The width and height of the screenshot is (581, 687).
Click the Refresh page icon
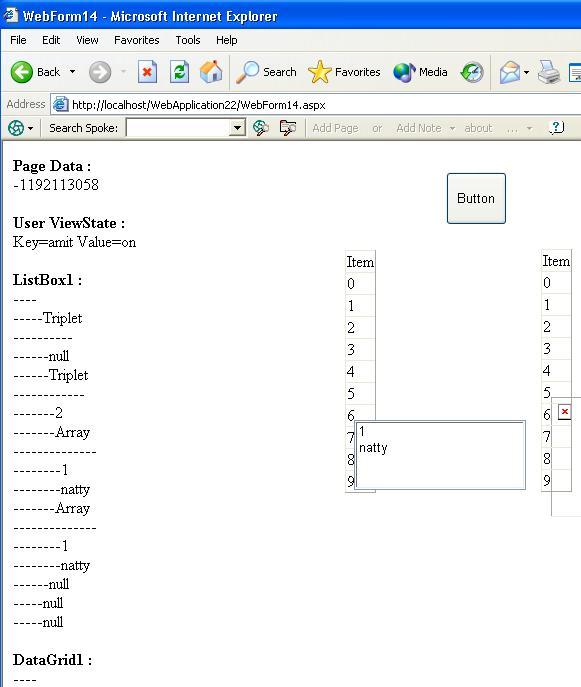coord(179,72)
